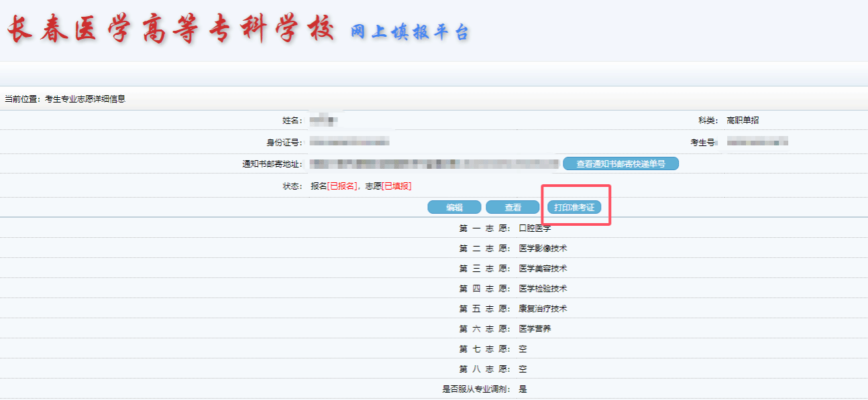Click the 网上填报平台 header text
The image size is (868, 400).
point(410,31)
